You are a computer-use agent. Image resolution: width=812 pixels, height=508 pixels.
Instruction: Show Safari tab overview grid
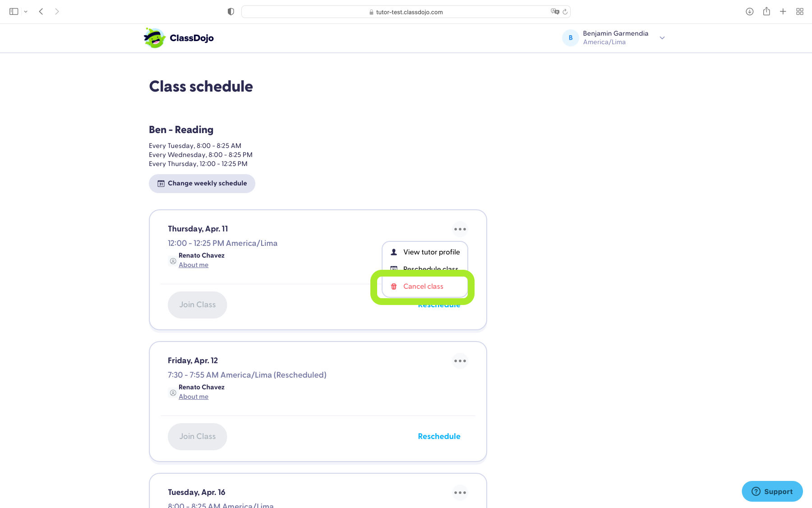click(x=800, y=12)
